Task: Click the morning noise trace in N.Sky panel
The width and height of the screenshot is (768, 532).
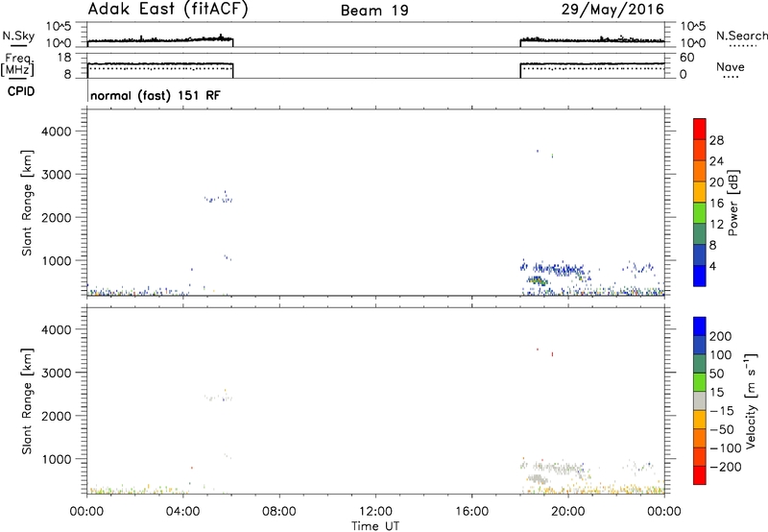Action: click(x=160, y=39)
